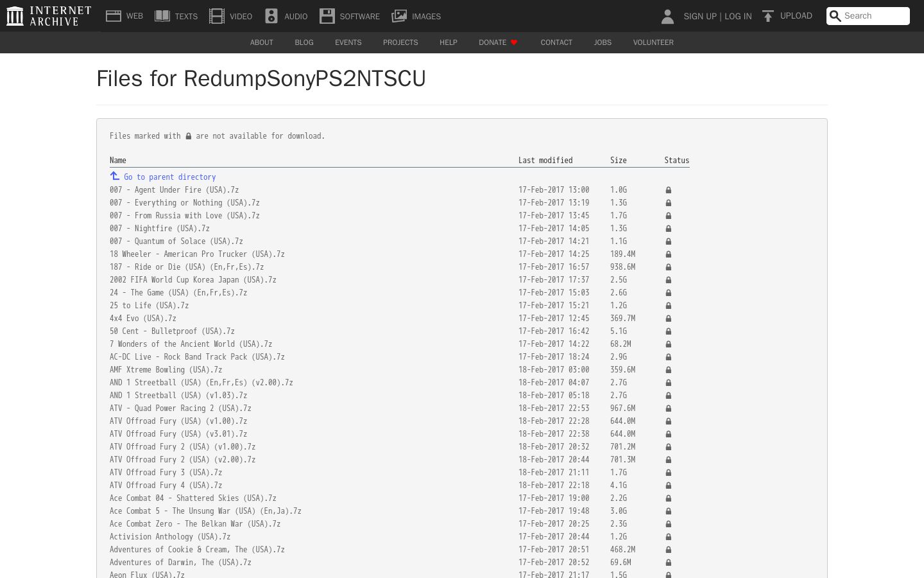Open the About menu item

point(262,42)
